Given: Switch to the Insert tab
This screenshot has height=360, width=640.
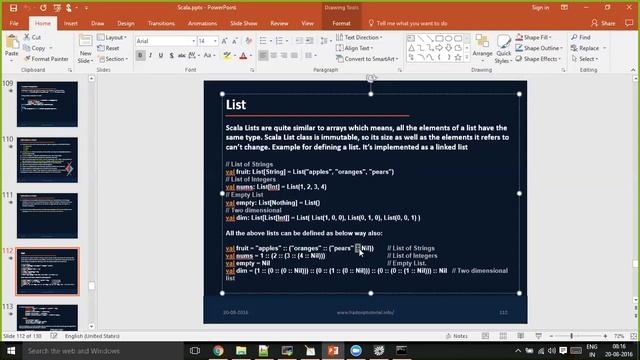Looking at the screenshot, I should click(x=71, y=23).
